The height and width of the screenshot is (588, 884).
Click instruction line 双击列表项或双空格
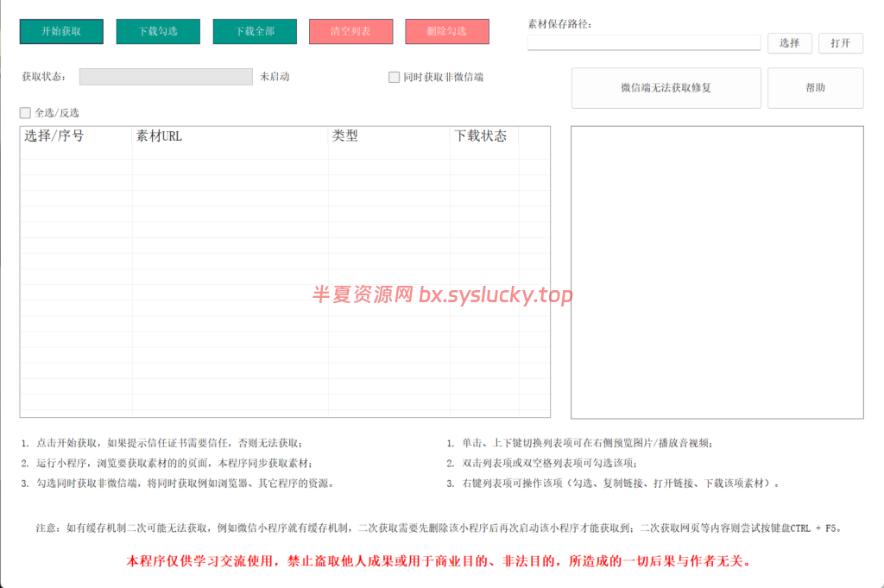[x=542, y=464]
